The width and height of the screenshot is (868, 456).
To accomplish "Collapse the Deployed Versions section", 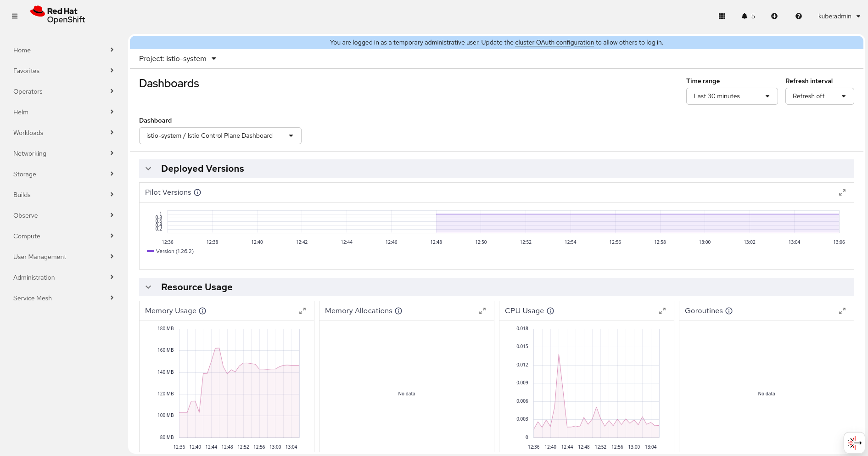I will point(148,169).
